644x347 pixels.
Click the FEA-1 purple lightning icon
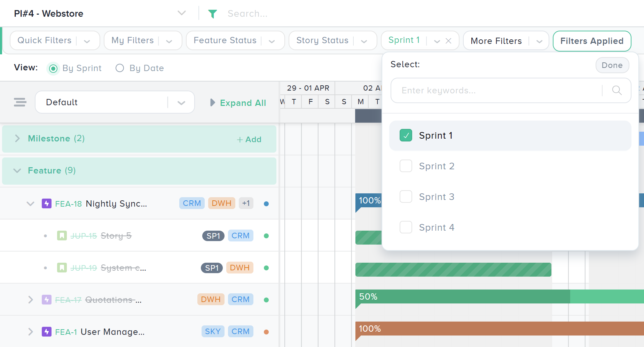pos(47,332)
